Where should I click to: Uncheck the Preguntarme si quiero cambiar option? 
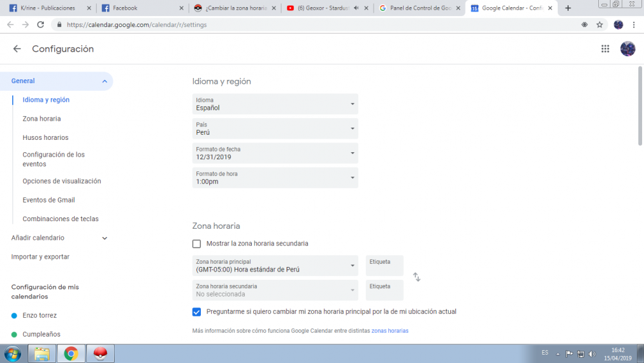[x=196, y=312]
